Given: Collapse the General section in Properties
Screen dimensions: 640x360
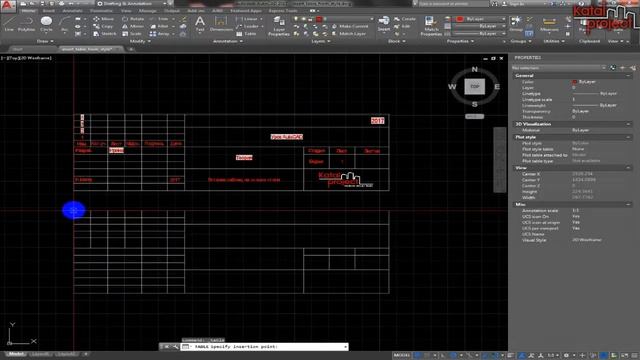Looking at the screenshot, I should pyautogui.click(x=628, y=76).
